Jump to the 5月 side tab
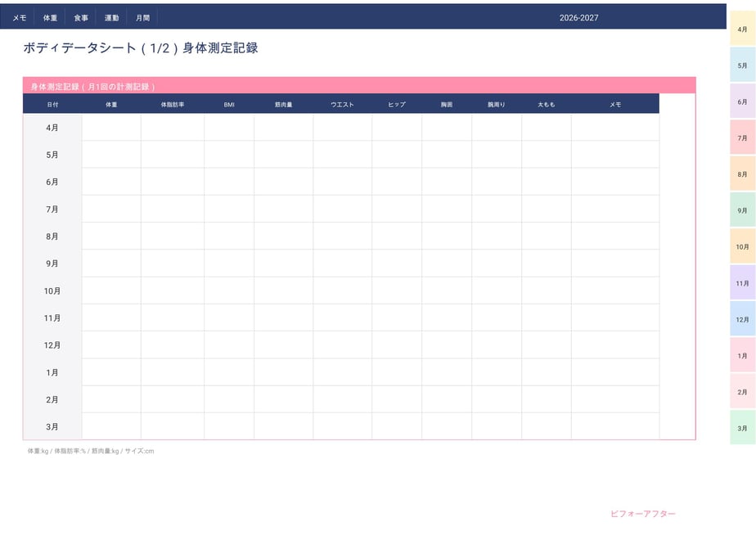 coord(743,65)
